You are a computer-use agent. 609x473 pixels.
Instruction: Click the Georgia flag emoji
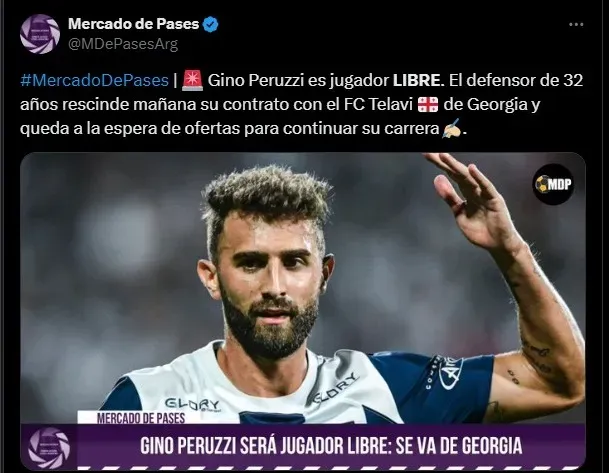pyautogui.click(x=428, y=104)
